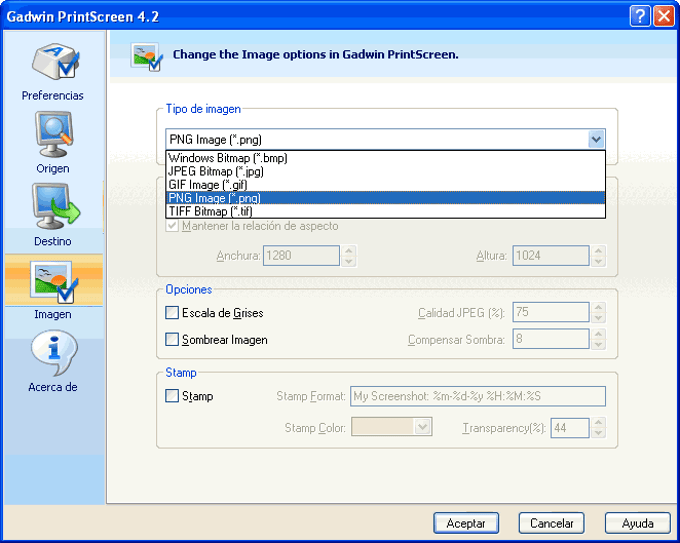The image size is (680, 543).
Task: Open the Destino section icon
Action: click(56, 206)
